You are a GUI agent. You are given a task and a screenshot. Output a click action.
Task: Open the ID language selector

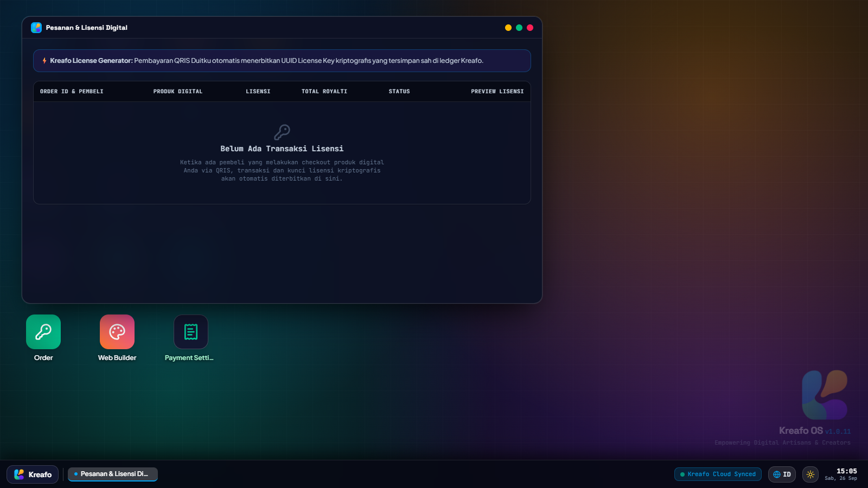tap(782, 474)
